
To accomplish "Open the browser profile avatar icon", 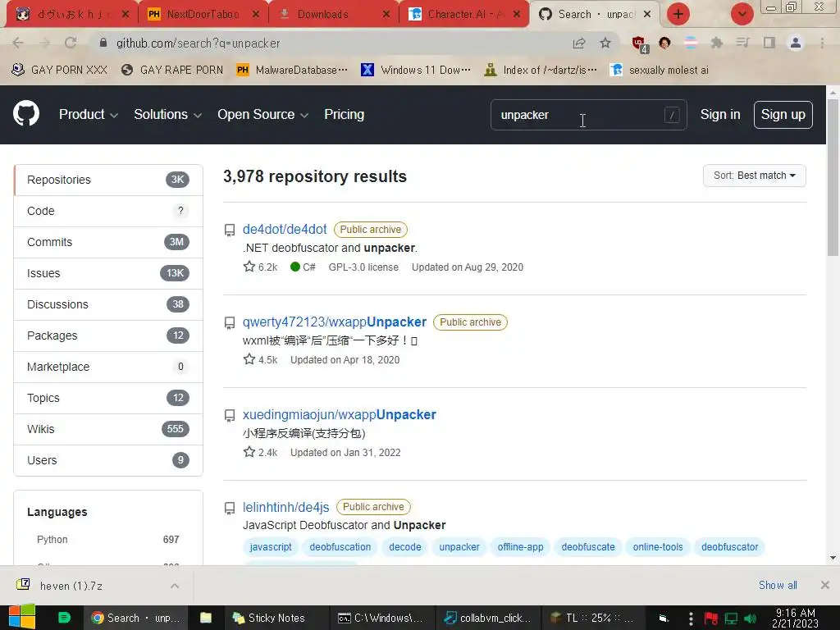I will point(796,43).
